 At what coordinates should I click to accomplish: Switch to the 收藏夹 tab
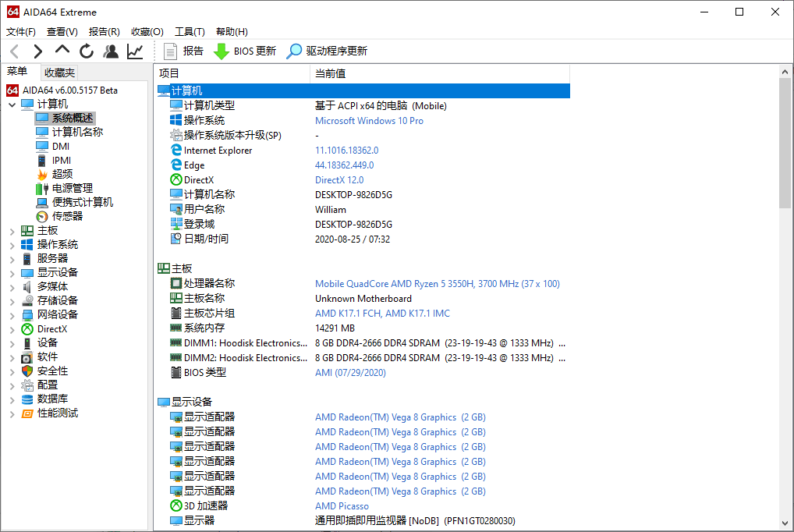[x=59, y=73]
